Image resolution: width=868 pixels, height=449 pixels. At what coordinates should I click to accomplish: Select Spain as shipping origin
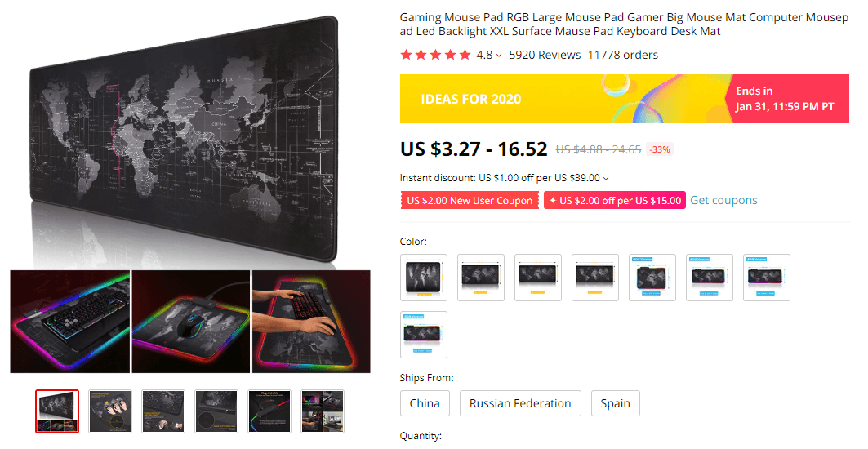point(615,403)
